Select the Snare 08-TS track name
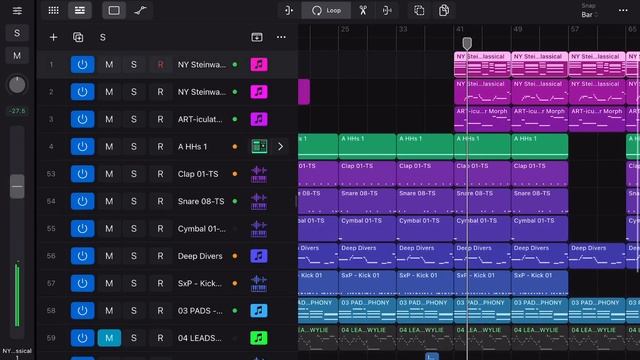 [x=201, y=201]
